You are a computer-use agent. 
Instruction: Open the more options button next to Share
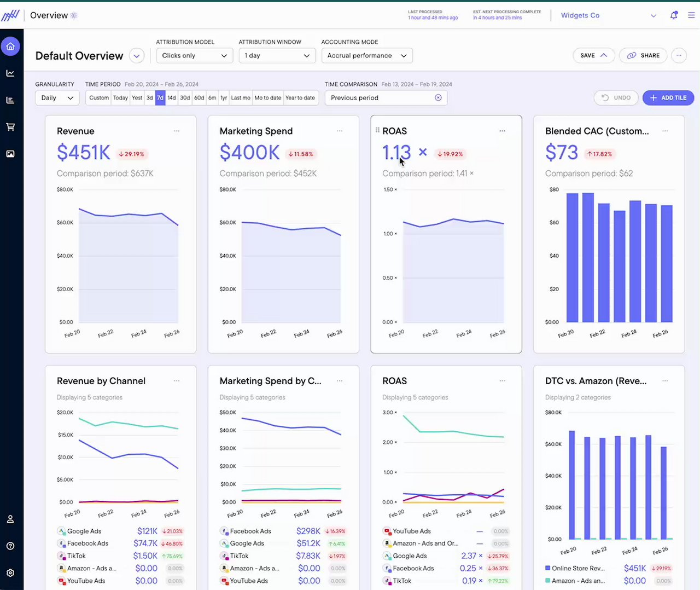point(679,55)
